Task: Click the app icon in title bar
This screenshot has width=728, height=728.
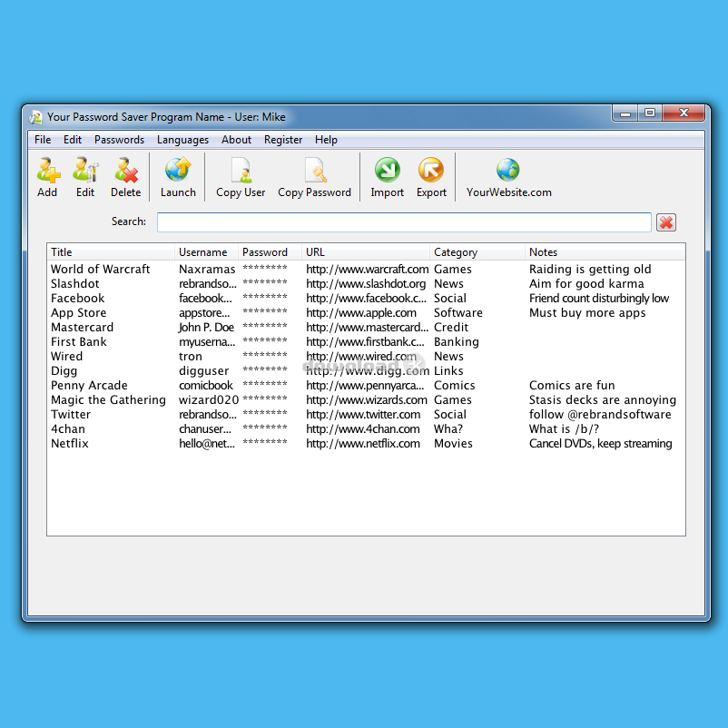Action: pyautogui.click(x=35, y=117)
